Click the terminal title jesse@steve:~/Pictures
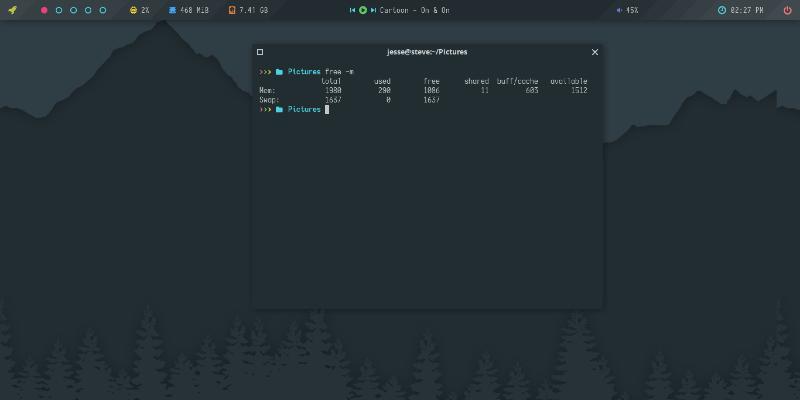Image resolution: width=800 pixels, height=400 pixels. pyautogui.click(x=427, y=52)
